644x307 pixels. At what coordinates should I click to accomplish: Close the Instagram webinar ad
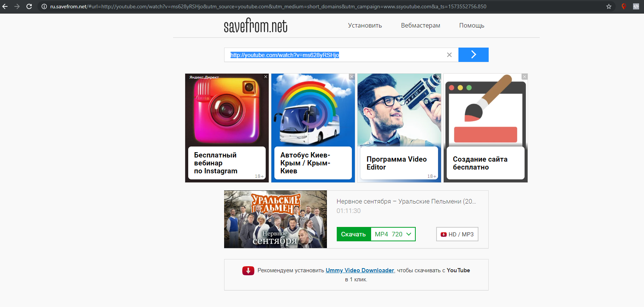pyautogui.click(x=266, y=77)
